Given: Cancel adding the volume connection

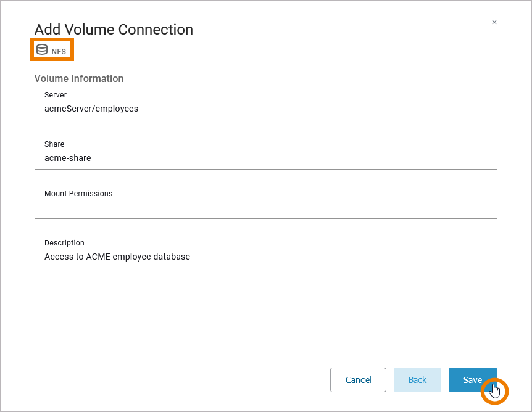Looking at the screenshot, I should click(358, 380).
